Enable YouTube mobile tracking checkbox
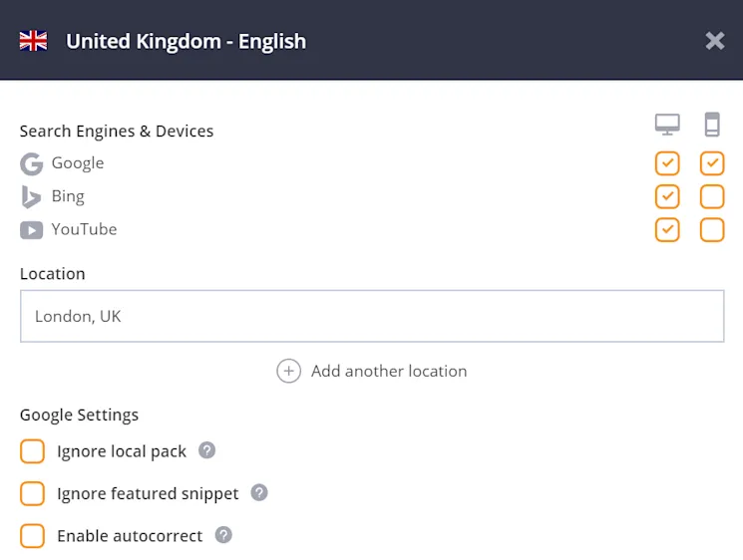Image resolution: width=743 pixels, height=560 pixels. [x=712, y=230]
